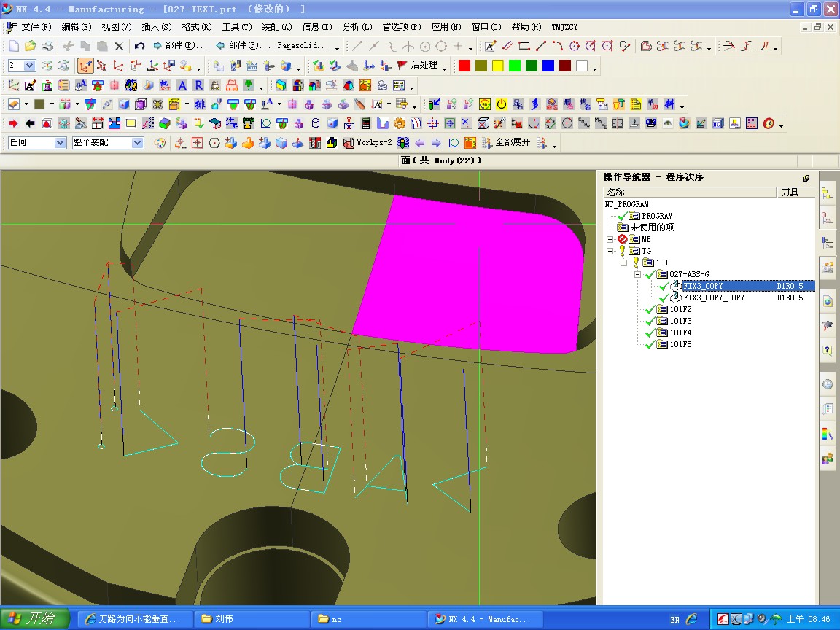Pick the yellow color swatch
The height and width of the screenshot is (630, 840).
[498, 66]
